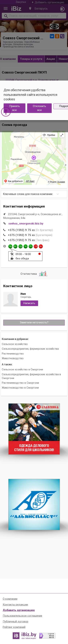This screenshot has width=68, height=644.
Task: Open the hamburger menu icon
Action: [x=6, y=8]
